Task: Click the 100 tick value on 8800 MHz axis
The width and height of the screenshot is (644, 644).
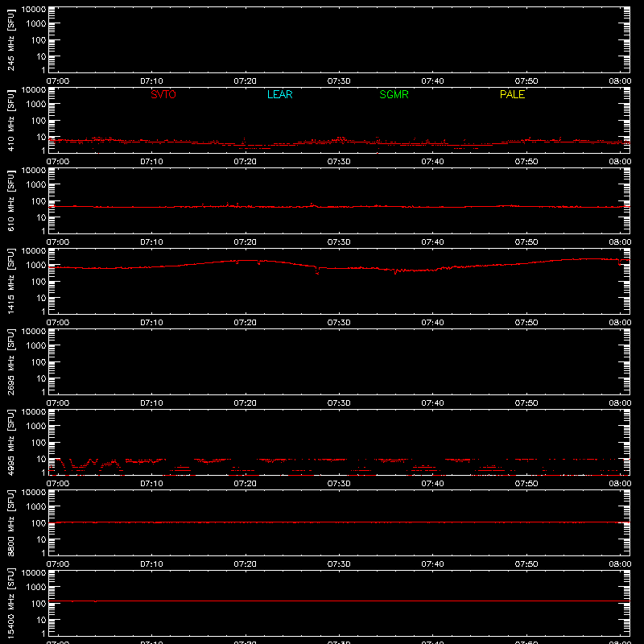Action: point(39,523)
